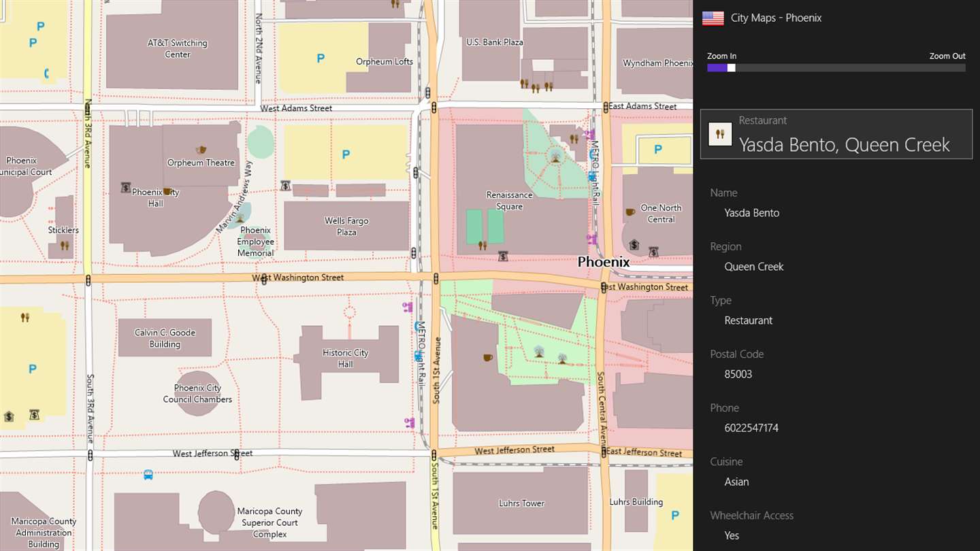Select the cafe icon in building south of Washington Street
The image size is (980, 551).
click(x=487, y=357)
